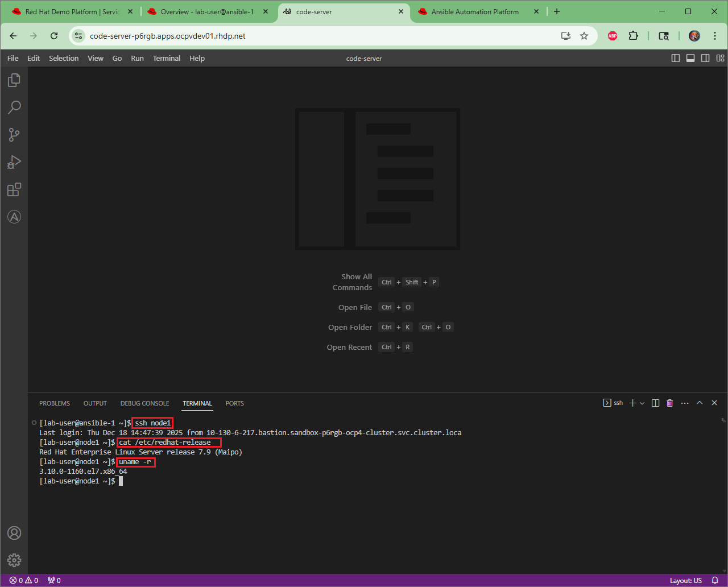Open the Ansible extension view
Viewport: 728px width, 587px height.
tap(14, 217)
